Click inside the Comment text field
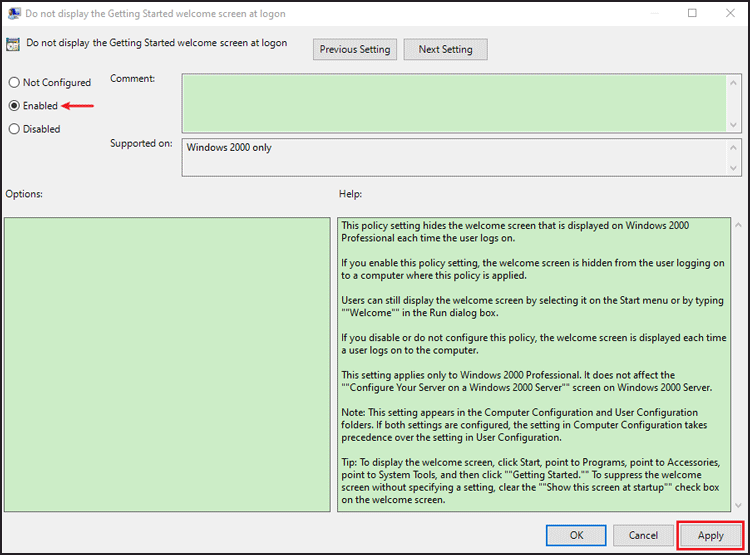Image resolution: width=750 pixels, height=555 pixels. [454, 103]
